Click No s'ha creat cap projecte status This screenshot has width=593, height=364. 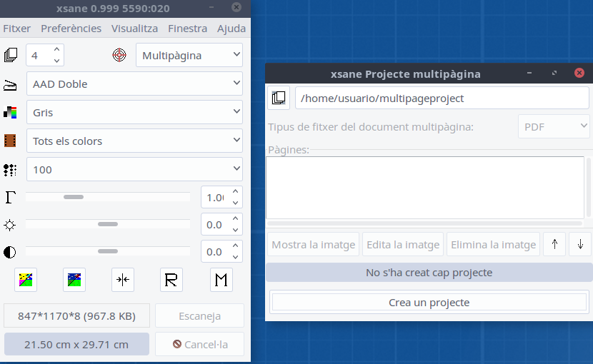pos(429,273)
